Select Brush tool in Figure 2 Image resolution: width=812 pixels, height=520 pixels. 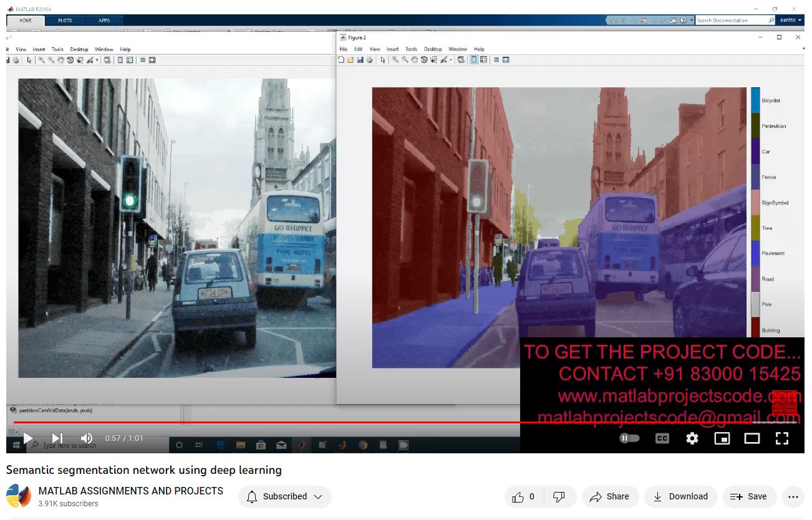(x=443, y=60)
